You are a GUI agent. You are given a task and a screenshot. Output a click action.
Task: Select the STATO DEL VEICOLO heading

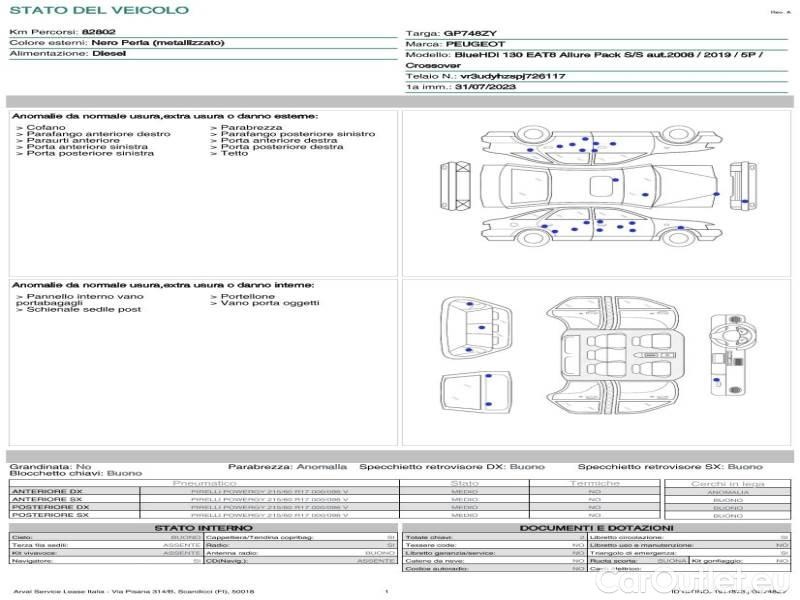(x=98, y=10)
